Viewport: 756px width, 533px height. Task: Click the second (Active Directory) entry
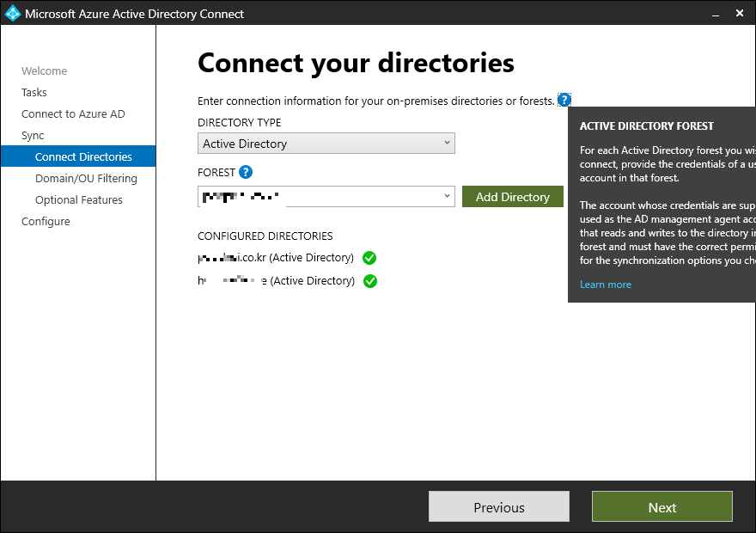(277, 281)
